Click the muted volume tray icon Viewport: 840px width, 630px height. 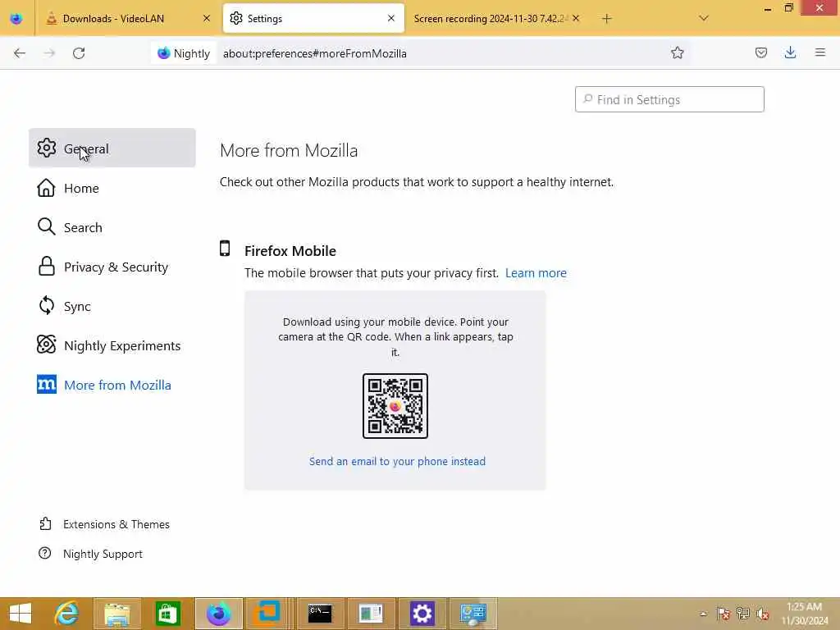point(762,614)
